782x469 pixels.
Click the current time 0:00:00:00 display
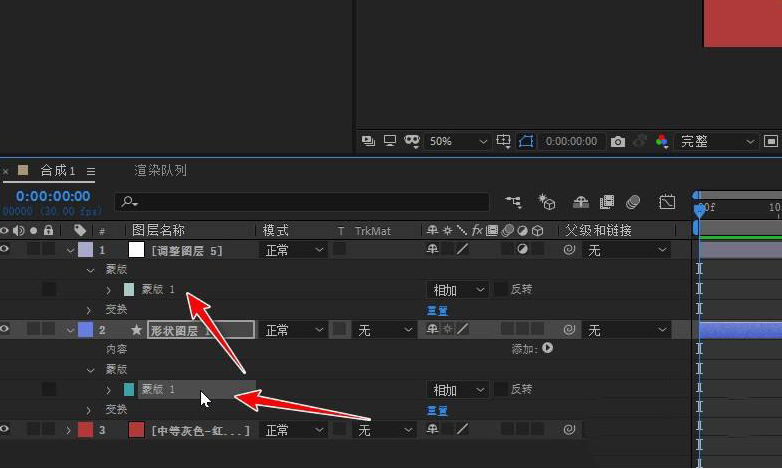click(x=53, y=196)
